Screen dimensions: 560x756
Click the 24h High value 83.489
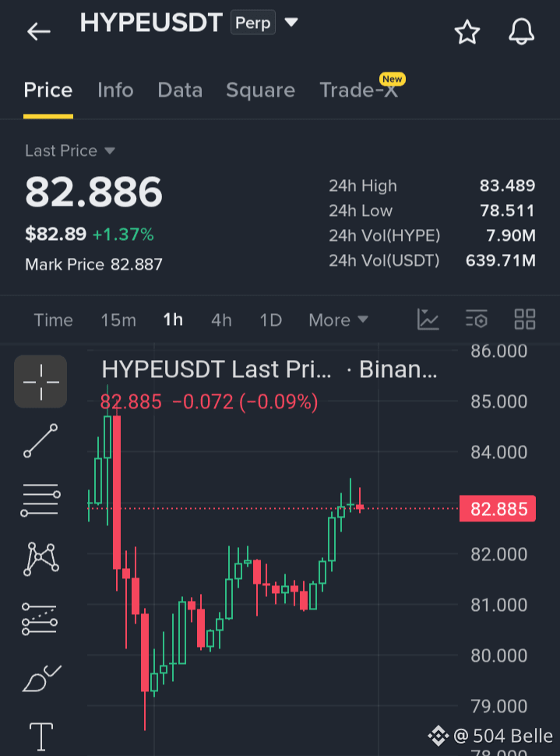(x=507, y=185)
